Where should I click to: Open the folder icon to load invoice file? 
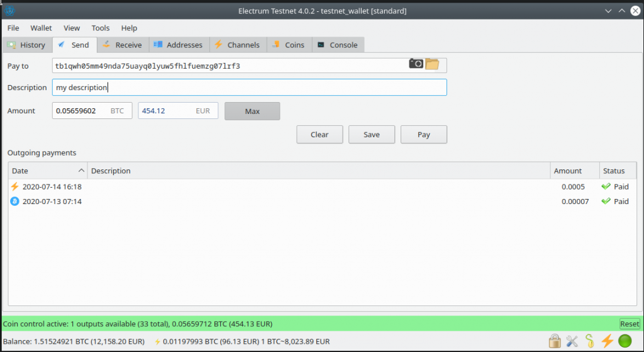coord(432,64)
